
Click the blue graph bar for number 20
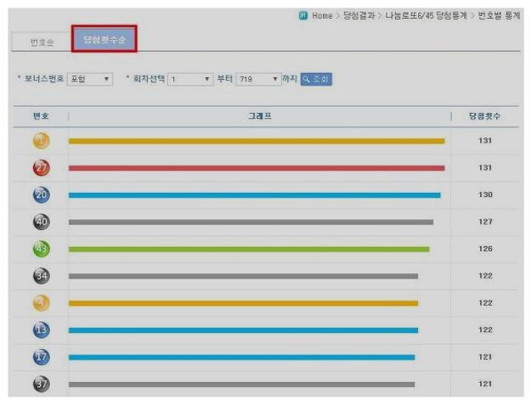(254, 195)
